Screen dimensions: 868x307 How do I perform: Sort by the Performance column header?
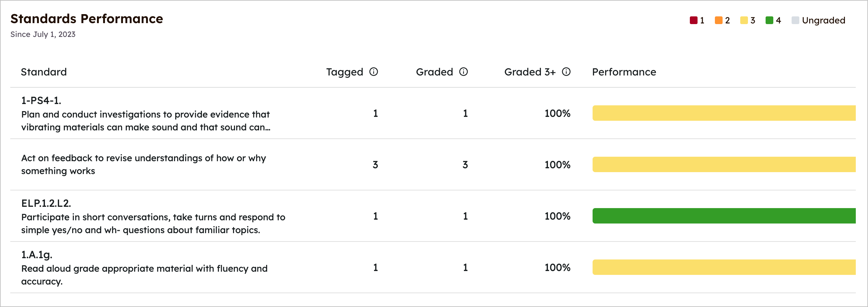click(x=624, y=72)
